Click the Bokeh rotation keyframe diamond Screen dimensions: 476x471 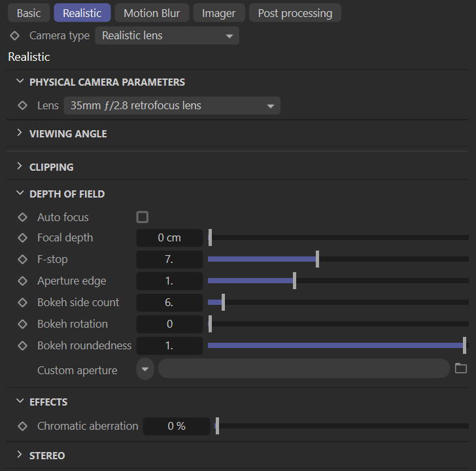pos(23,324)
